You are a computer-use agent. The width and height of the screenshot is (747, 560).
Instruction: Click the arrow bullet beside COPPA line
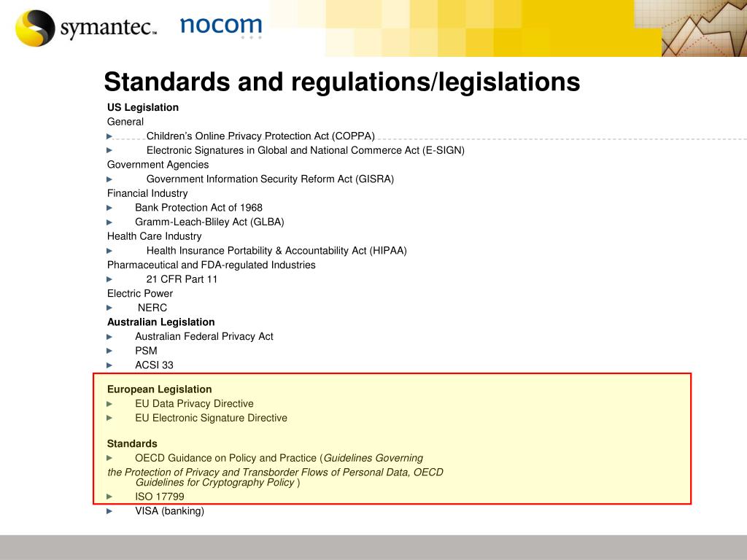[x=109, y=136]
